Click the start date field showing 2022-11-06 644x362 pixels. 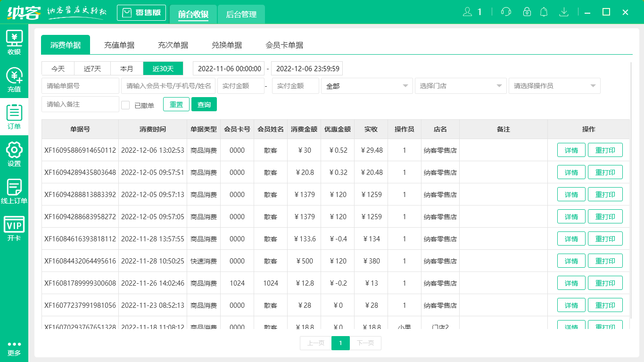pyautogui.click(x=229, y=68)
